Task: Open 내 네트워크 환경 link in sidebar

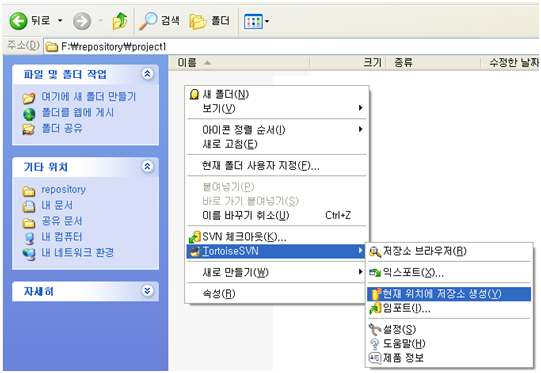Action: coord(78,252)
